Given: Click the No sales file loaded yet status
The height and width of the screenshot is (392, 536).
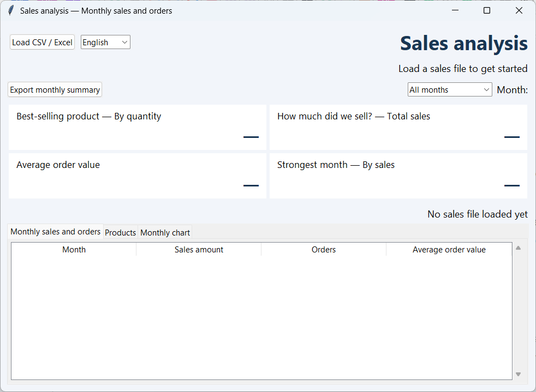Looking at the screenshot, I should [x=478, y=214].
